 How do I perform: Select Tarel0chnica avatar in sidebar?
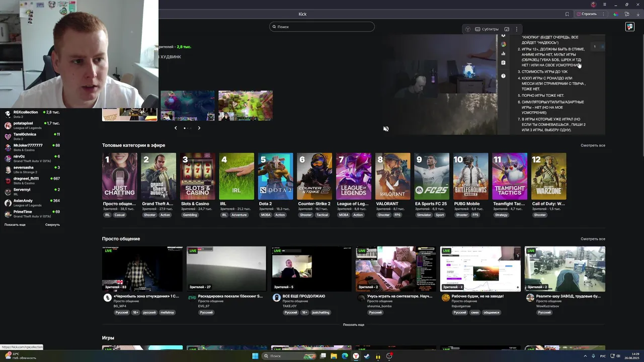tap(8, 136)
